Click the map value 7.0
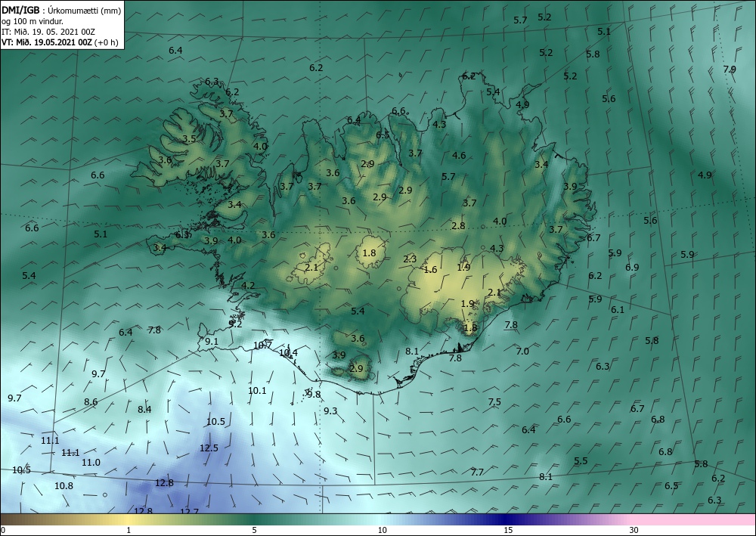This screenshot has width=756, height=536. 522,351
